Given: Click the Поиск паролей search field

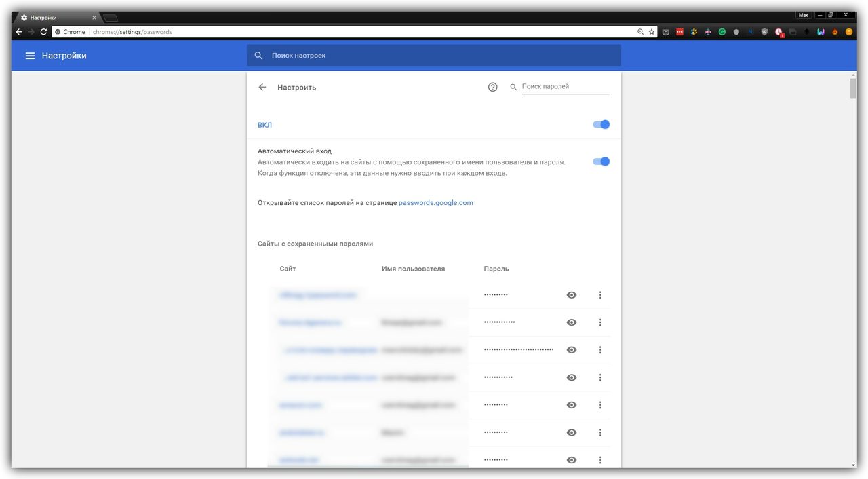Looking at the screenshot, I should pos(566,87).
